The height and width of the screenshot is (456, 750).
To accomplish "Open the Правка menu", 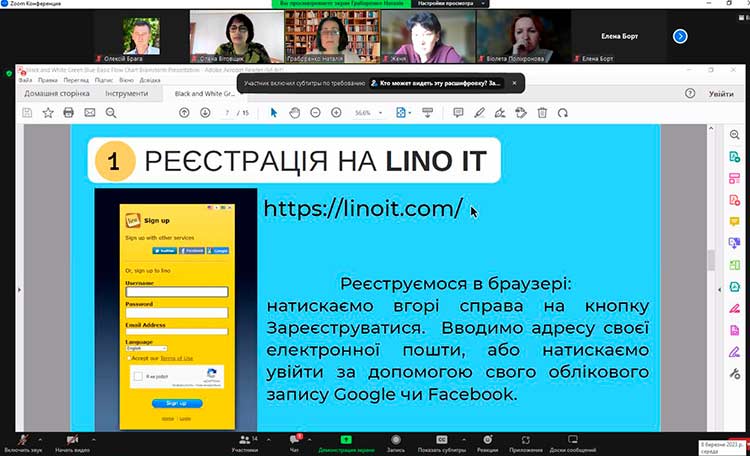I will (x=47, y=80).
